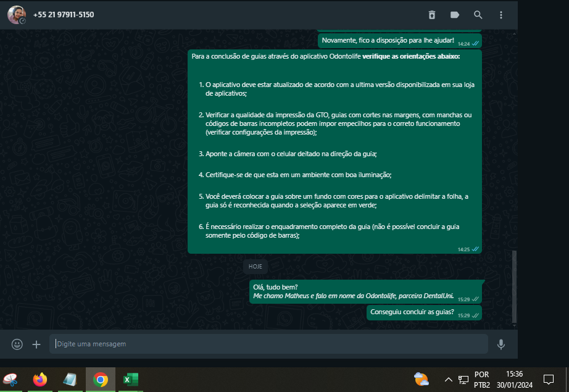Click read checkmarks on 14:24 message
569x392 pixels.
(475, 44)
